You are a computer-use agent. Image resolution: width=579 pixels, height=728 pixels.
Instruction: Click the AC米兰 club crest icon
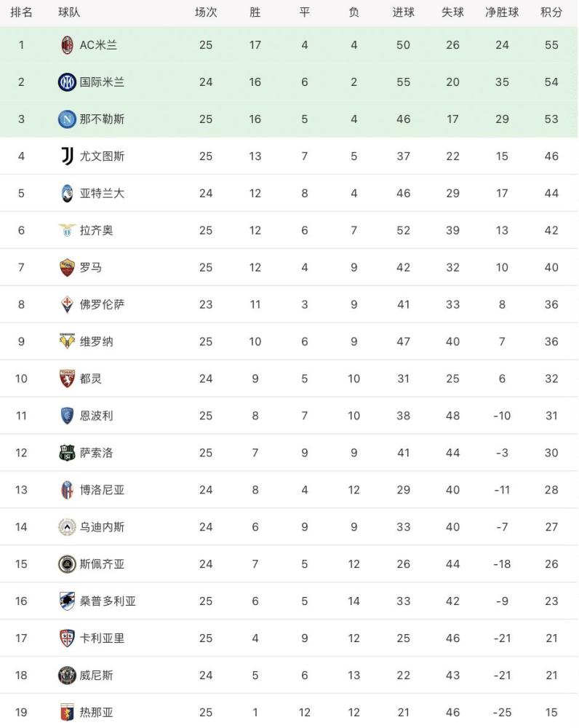pos(67,45)
